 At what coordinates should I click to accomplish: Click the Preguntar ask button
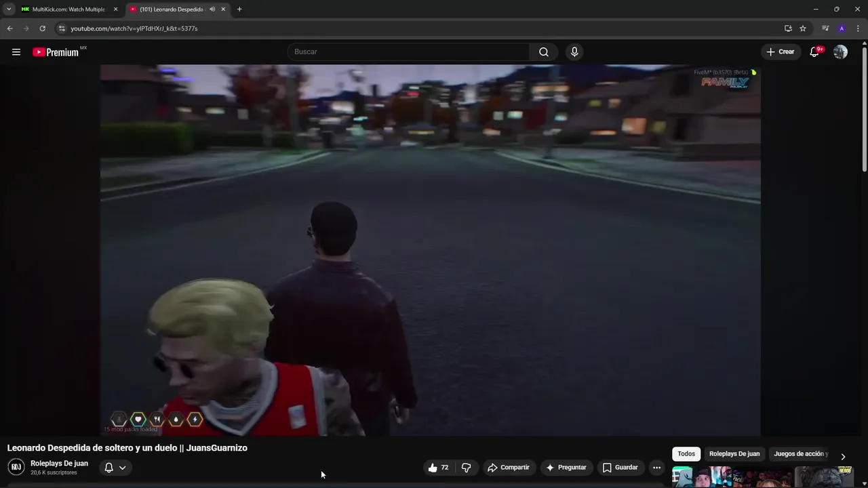(x=566, y=467)
